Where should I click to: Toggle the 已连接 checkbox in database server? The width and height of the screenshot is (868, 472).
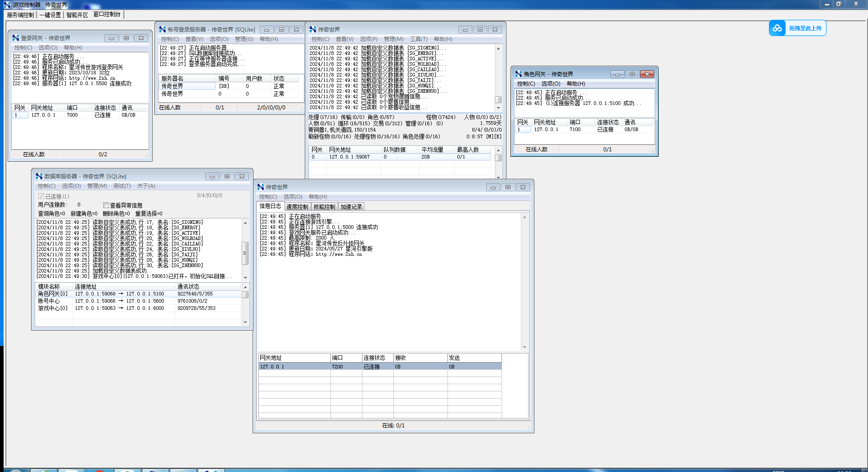click(x=41, y=196)
